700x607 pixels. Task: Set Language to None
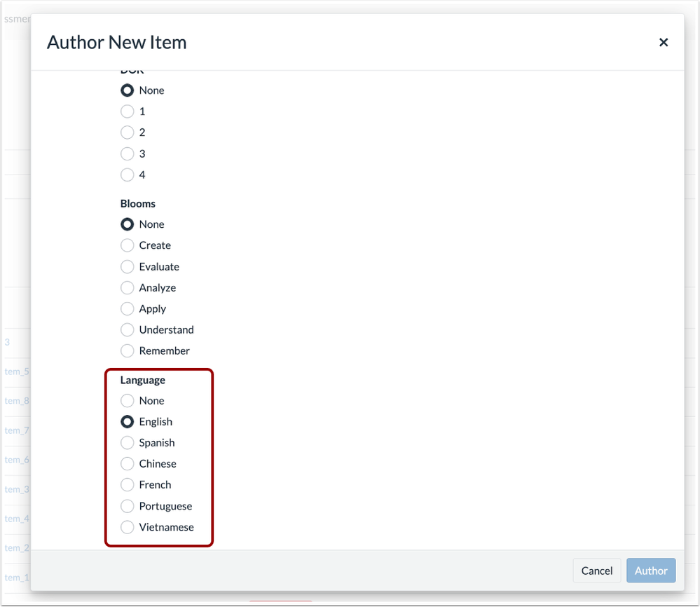tap(128, 401)
